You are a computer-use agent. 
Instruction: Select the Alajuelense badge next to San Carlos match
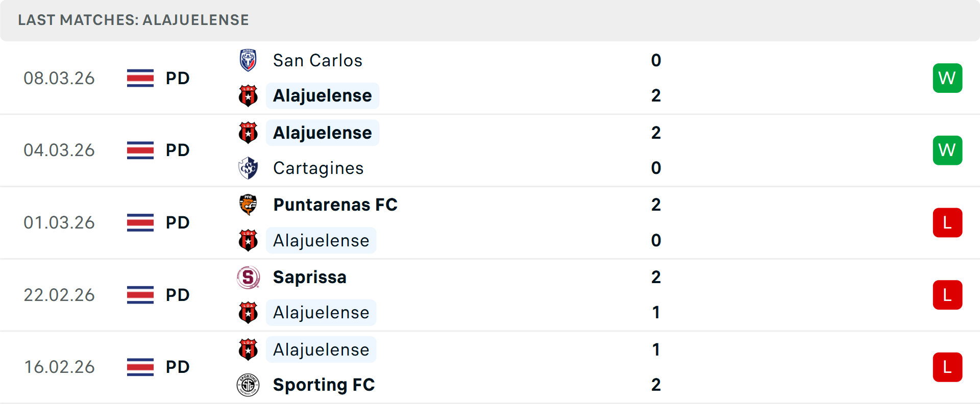coord(248,95)
